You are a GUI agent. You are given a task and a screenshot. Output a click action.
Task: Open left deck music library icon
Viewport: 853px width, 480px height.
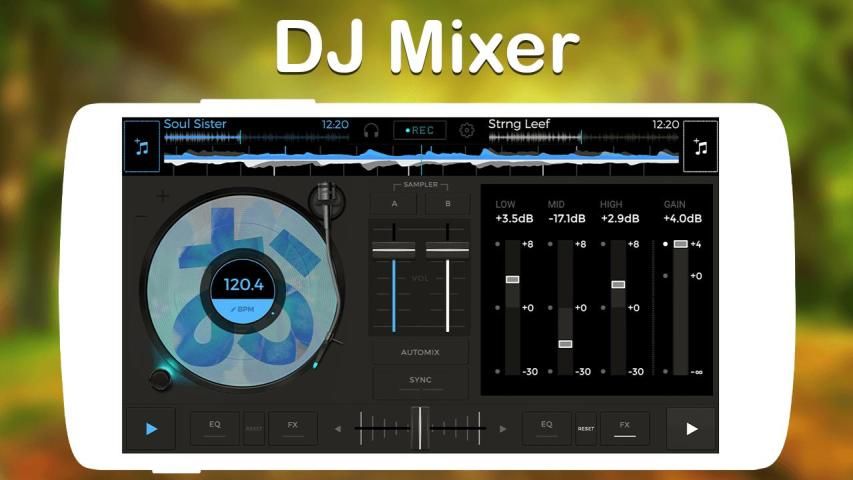tap(141, 147)
